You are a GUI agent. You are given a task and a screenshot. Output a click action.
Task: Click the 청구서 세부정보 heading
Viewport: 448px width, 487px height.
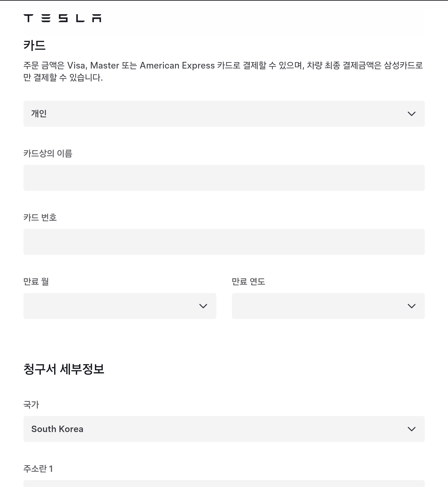(x=64, y=369)
